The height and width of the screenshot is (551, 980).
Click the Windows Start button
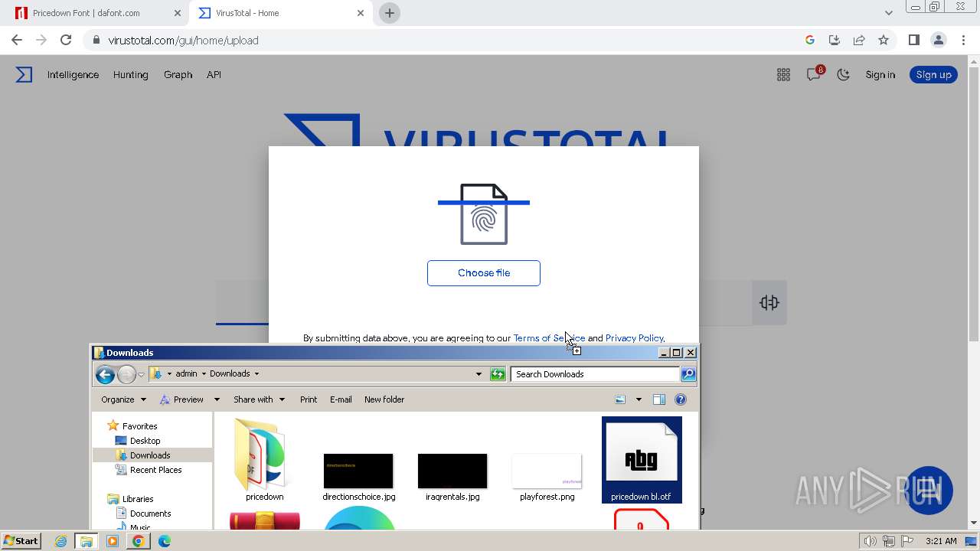point(21,541)
